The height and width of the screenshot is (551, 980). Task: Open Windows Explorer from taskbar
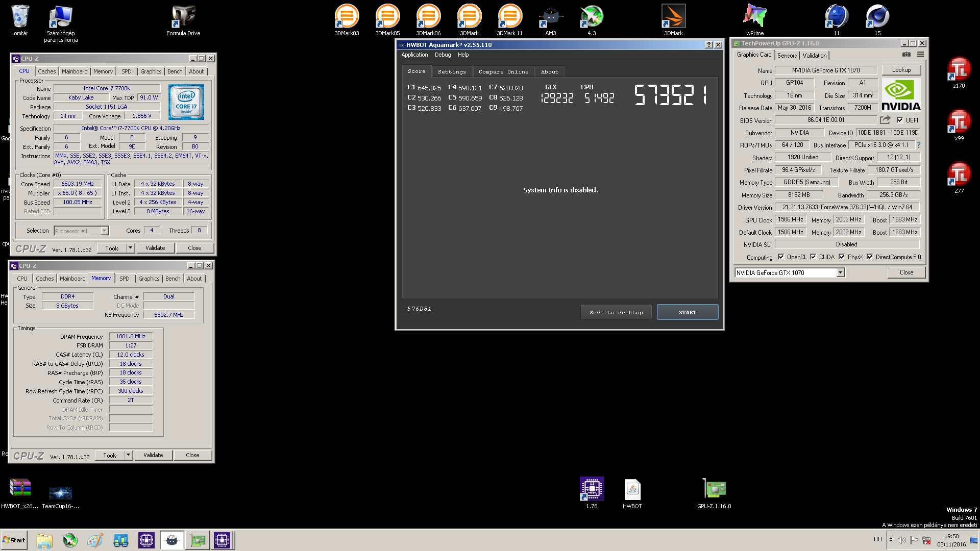tap(44, 540)
